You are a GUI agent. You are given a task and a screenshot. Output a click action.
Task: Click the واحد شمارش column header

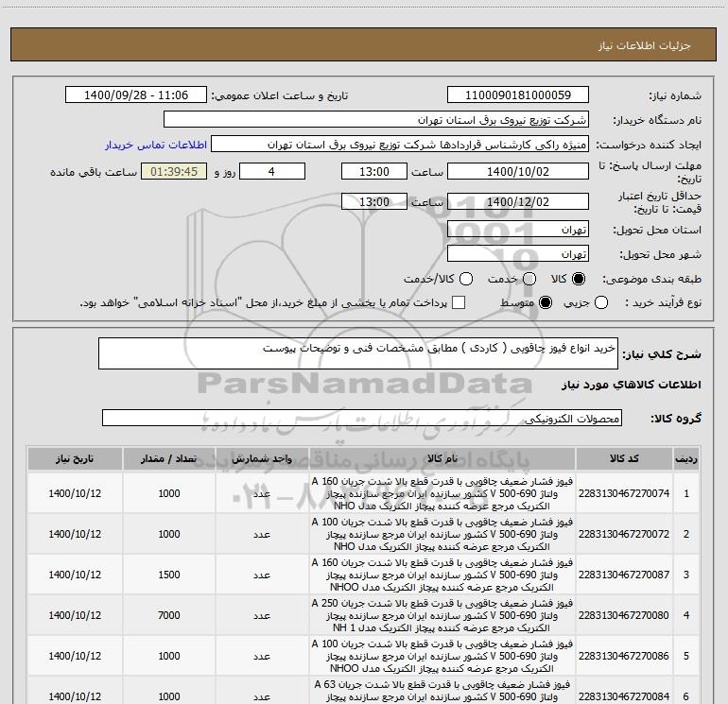(x=262, y=459)
